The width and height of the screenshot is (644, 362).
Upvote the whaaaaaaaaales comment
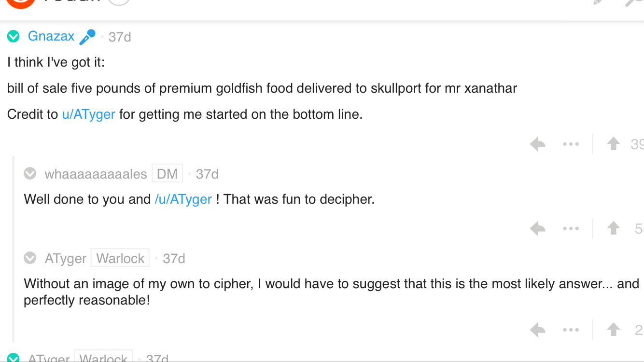click(x=613, y=228)
